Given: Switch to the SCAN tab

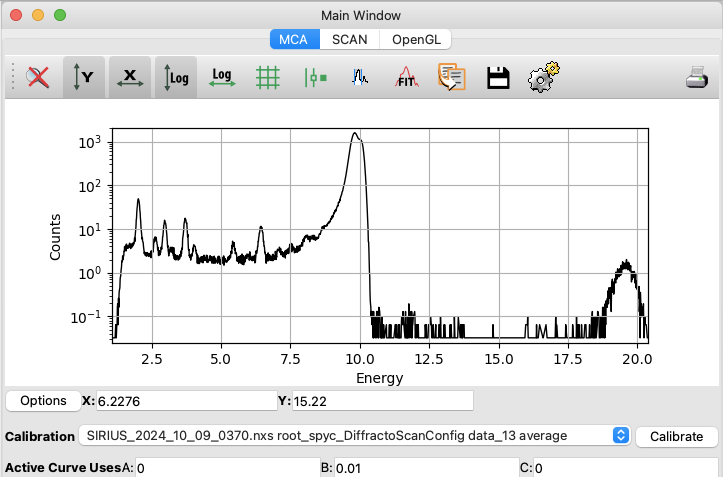Looking at the screenshot, I should pos(350,40).
